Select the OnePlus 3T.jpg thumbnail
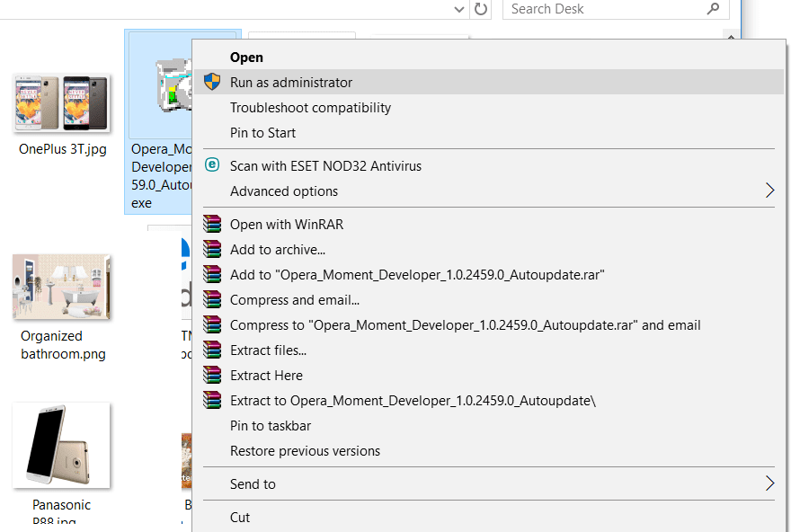791x532 pixels. pyautogui.click(x=61, y=102)
